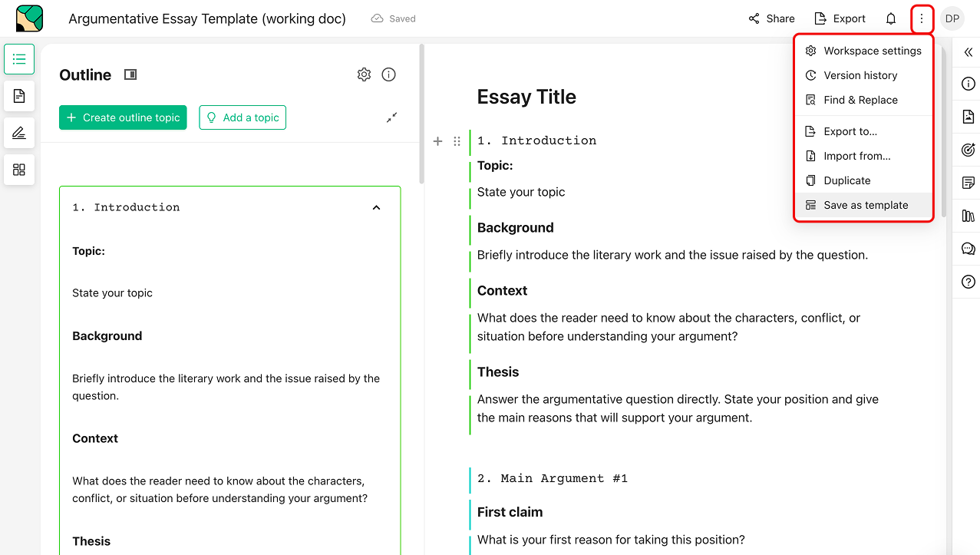Viewport: 980px width, 555px height.
Task: Open the pen writing icon in left sidebar
Action: pos(19,133)
